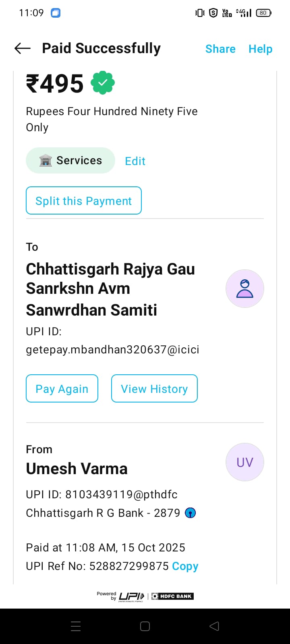Tap the Pay Again button
290x644 pixels.
(62, 389)
